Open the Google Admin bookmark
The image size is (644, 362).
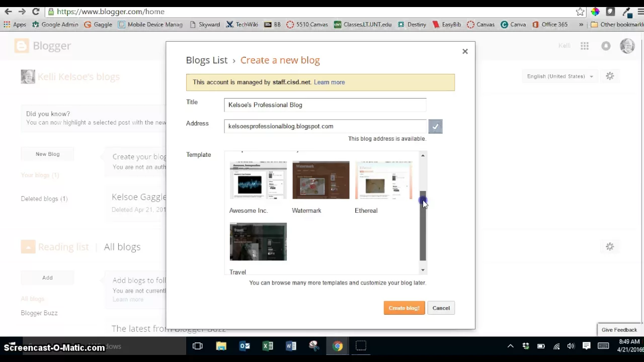(55, 24)
